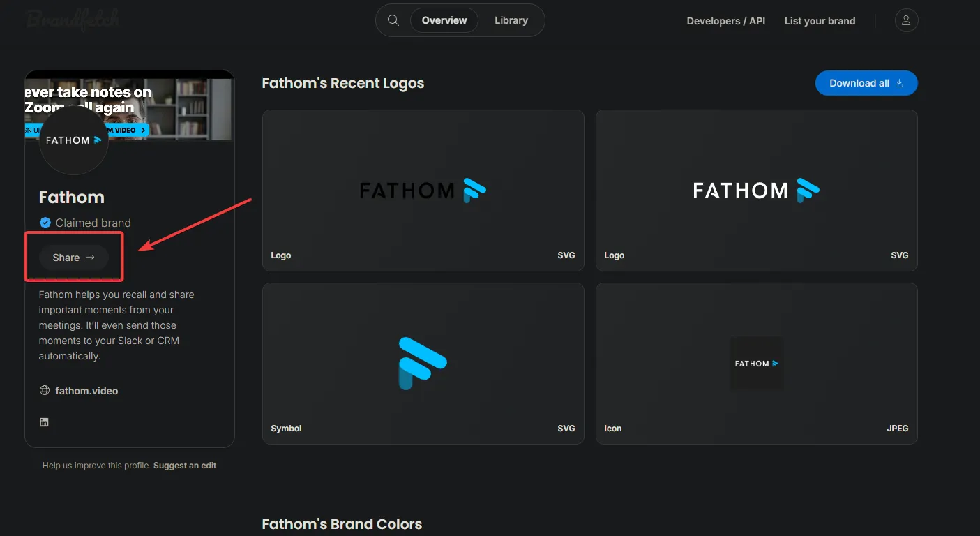Click the Fathom description paragraph
The height and width of the screenshot is (536, 980).
116,325
